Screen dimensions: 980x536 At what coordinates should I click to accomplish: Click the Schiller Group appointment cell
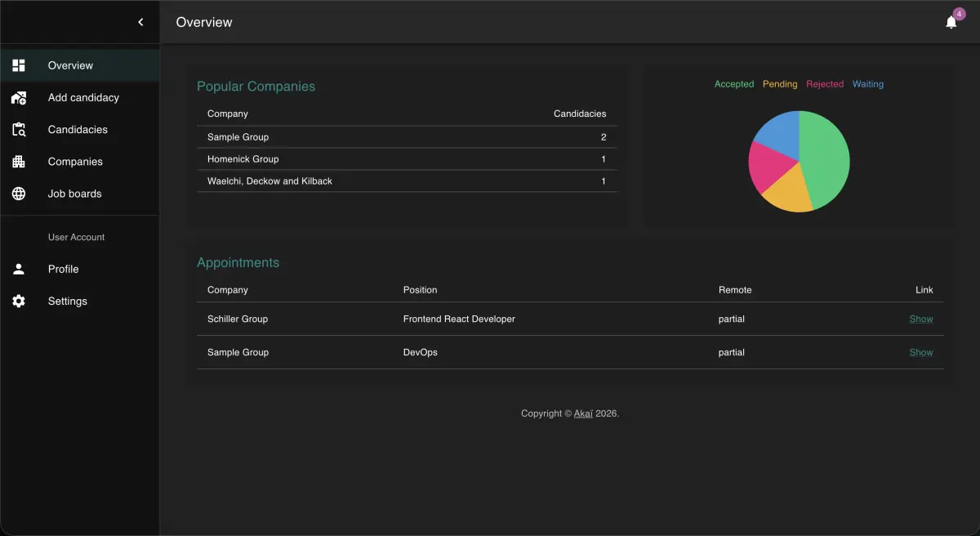click(x=238, y=319)
